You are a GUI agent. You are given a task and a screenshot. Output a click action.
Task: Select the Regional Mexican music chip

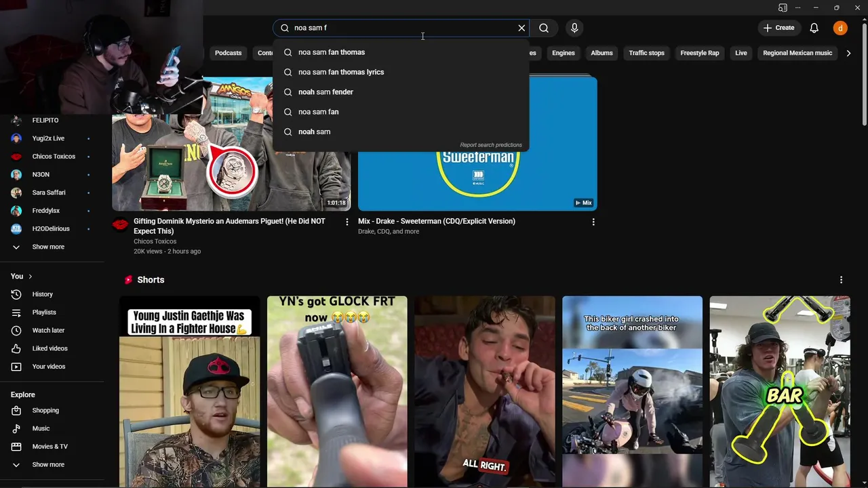(x=797, y=53)
